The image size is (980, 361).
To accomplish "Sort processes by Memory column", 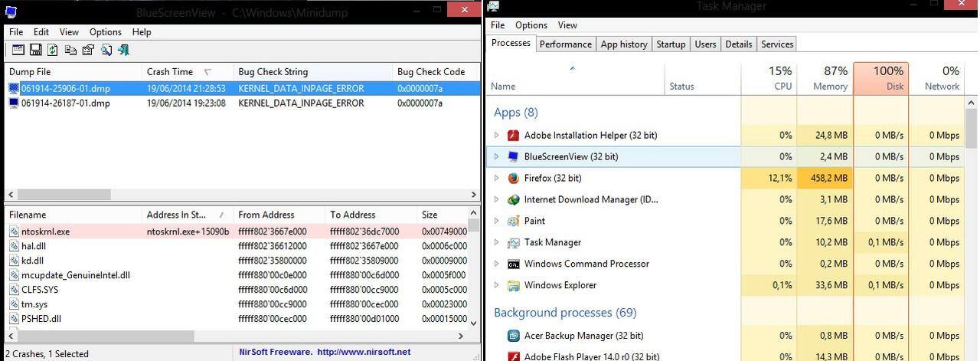I will pyautogui.click(x=825, y=79).
